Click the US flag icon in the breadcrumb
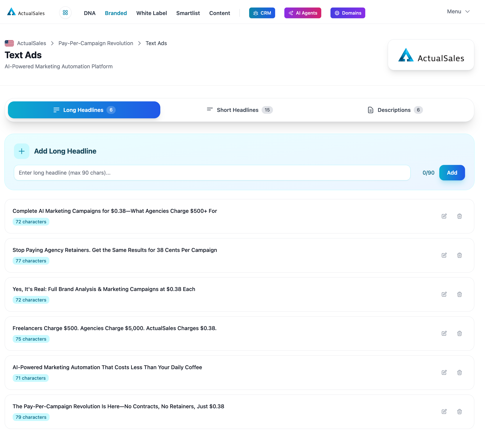Screen dimensions: 485x448 [x=9, y=43]
